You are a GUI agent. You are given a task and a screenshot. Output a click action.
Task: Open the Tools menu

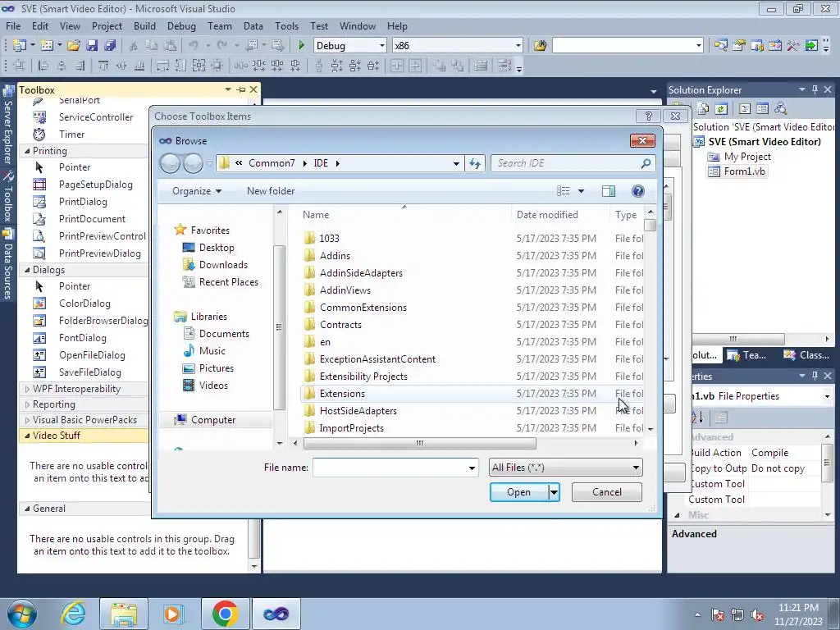coord(286,25)
